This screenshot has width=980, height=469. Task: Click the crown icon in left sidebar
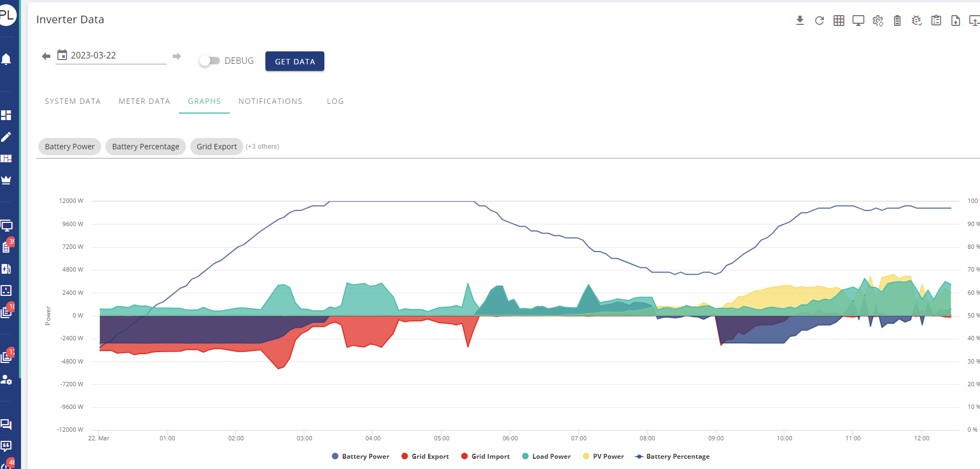pos(6,180)
